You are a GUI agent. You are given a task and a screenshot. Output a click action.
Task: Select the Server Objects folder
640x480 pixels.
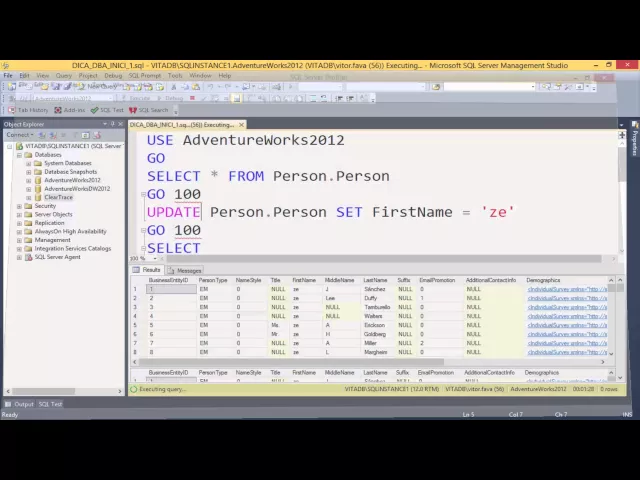53,214
